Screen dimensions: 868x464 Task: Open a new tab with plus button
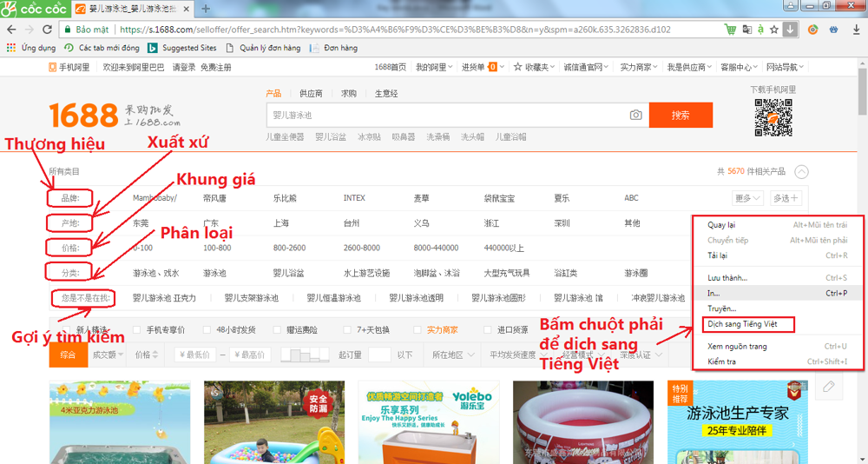[x=206, y=9]
